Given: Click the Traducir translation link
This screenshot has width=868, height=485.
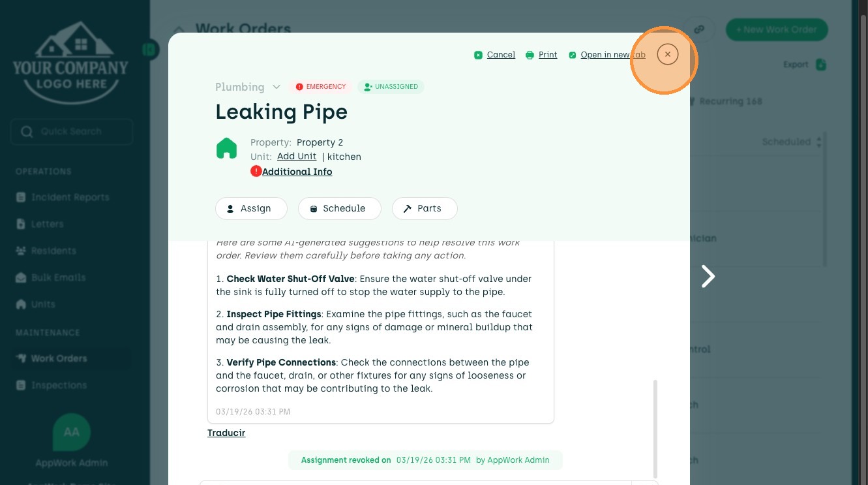Looking at the screenshot, I should tap(226, 433).
